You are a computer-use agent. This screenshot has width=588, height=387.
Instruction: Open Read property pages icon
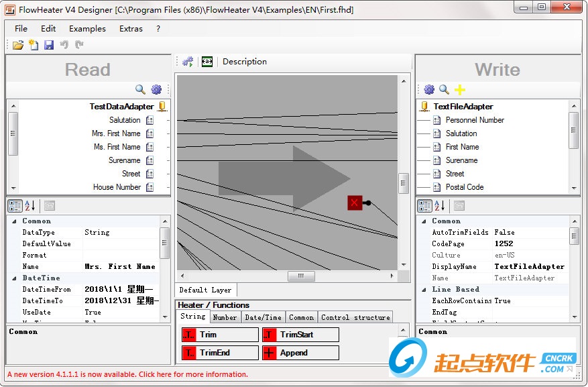[50, 205]
